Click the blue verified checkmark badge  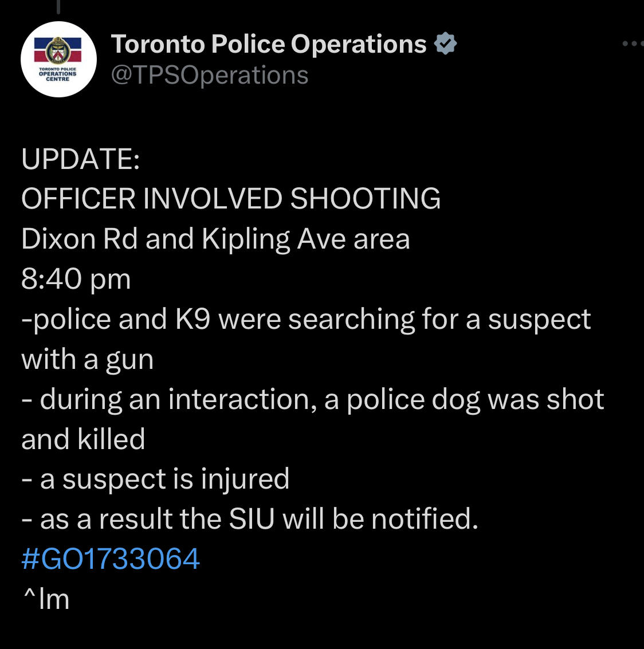click(445, 44)
